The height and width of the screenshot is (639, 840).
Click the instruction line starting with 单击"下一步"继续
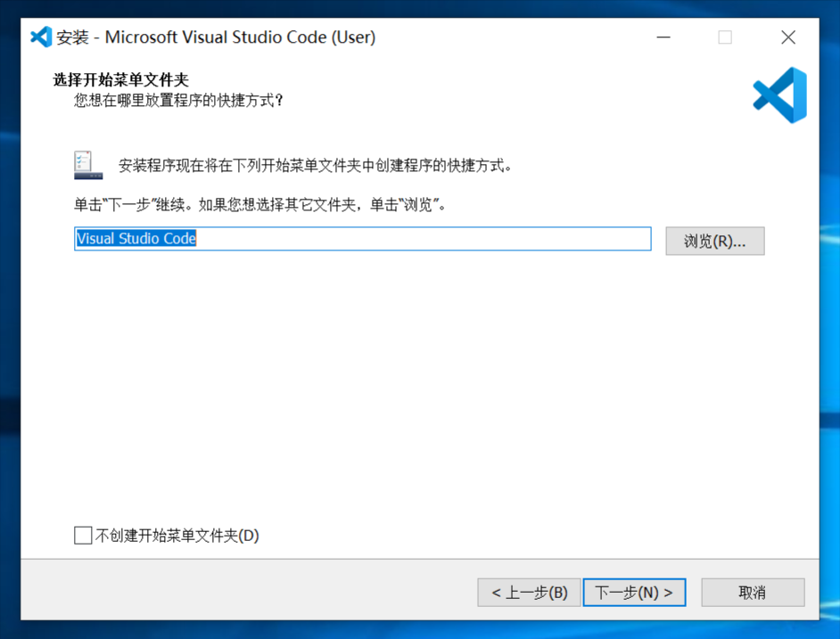[x=259, y=205]
